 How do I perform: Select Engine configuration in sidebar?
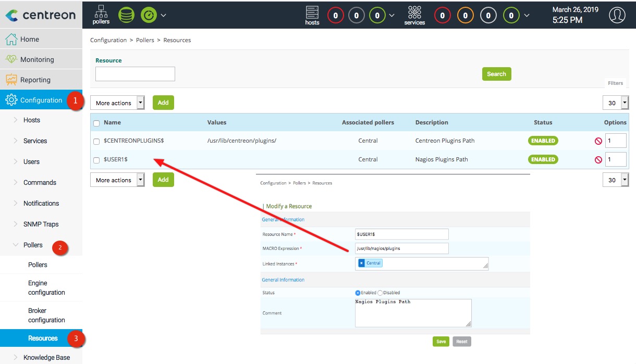click(46, 288)
